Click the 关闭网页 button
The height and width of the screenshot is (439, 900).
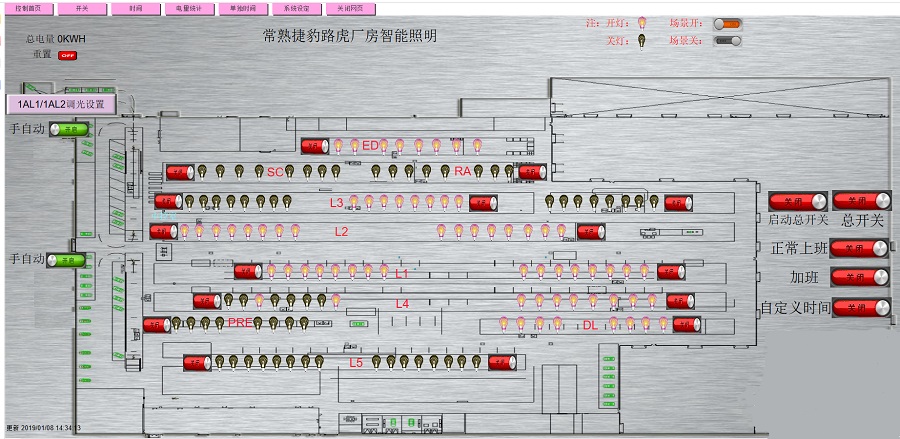350,8
